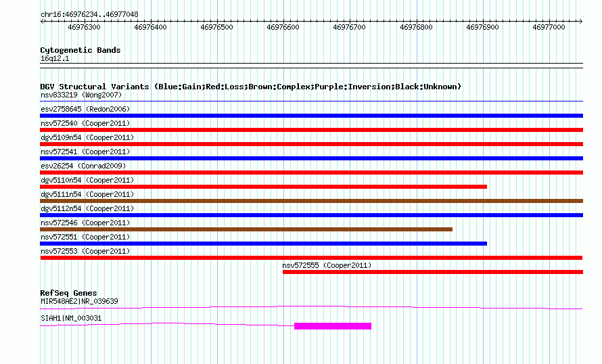Click the 46976500 ruler tick label
The image size is (602, 364).
(x=216, y=27)
